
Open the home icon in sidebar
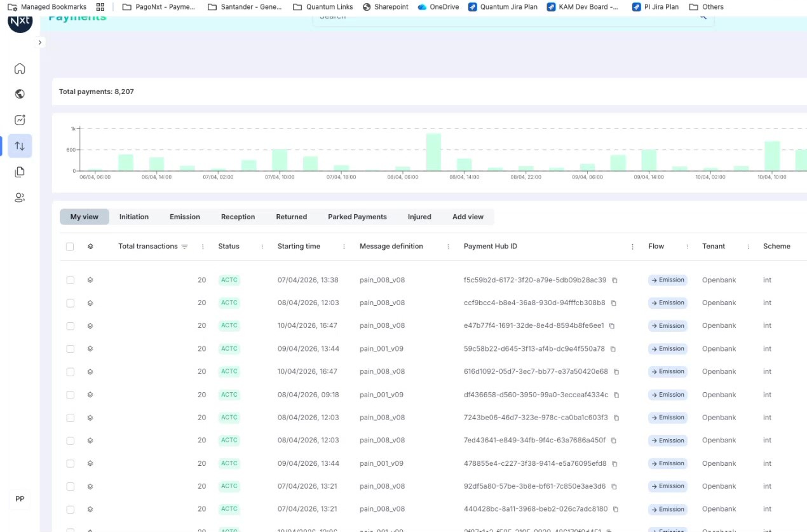tap(20, 69)
